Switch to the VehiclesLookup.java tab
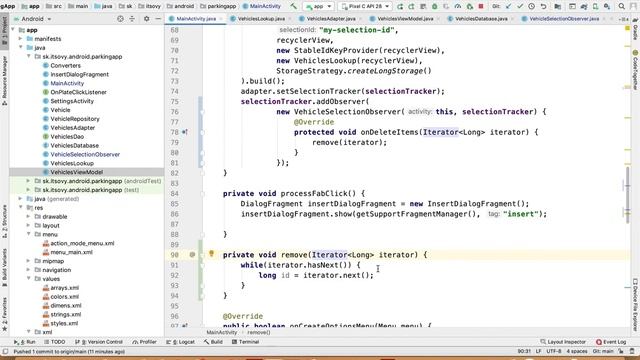 [261, 19]
